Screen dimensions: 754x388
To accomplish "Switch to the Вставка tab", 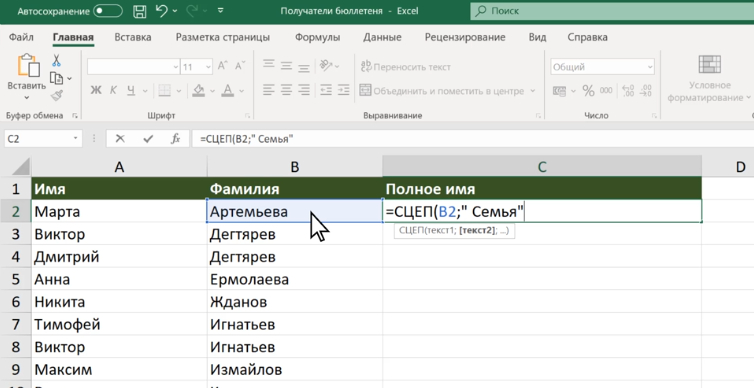I will [133, 37].
